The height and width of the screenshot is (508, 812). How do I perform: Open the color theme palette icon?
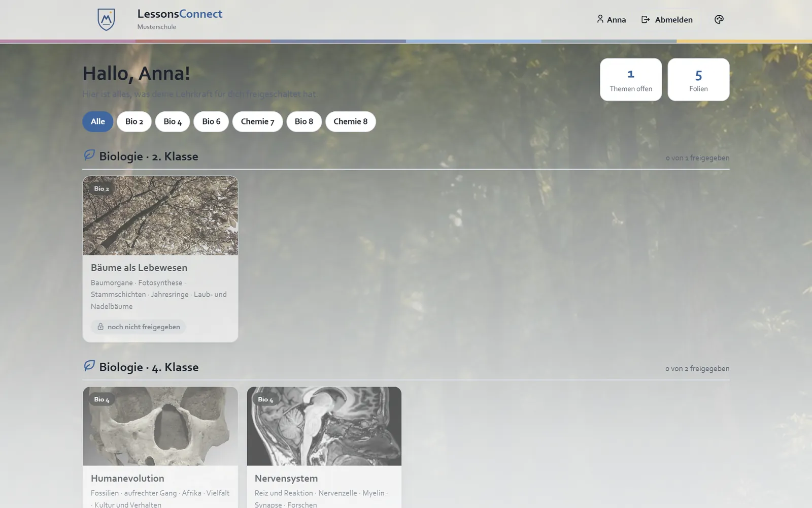pos(719,19)
